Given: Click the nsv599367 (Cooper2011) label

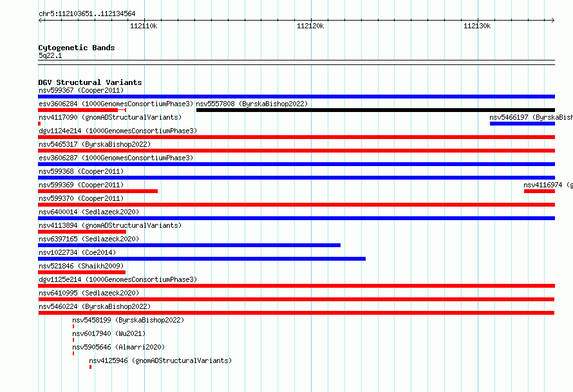Looking at the screenshot, I should [x=81, y=90].
